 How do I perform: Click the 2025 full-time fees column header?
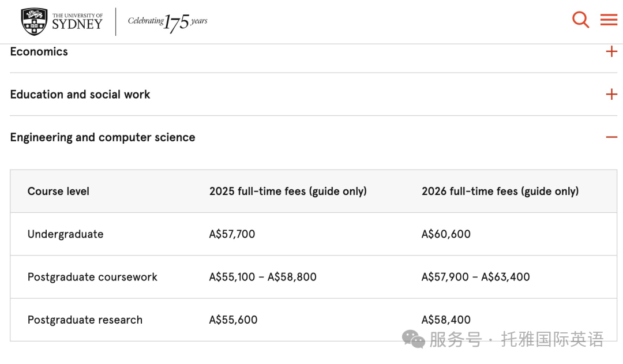pyautogui.click(x=288, y=192)
